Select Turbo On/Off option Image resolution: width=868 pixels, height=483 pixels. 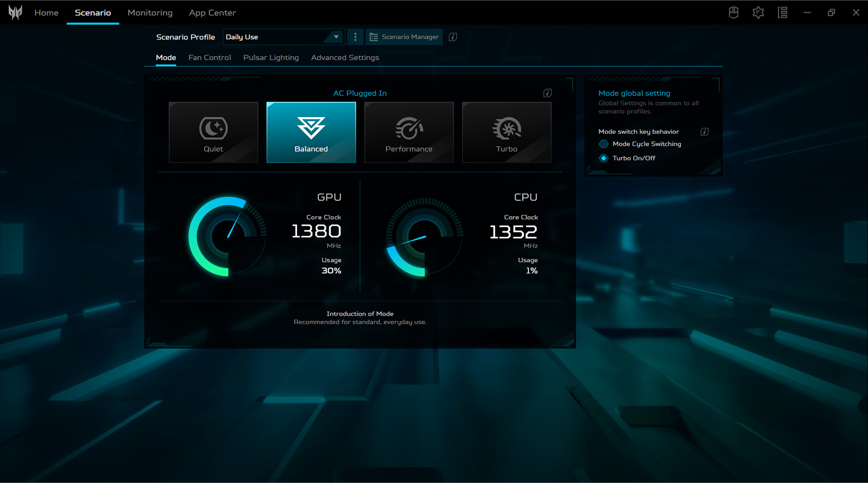(x=627, y=158)
